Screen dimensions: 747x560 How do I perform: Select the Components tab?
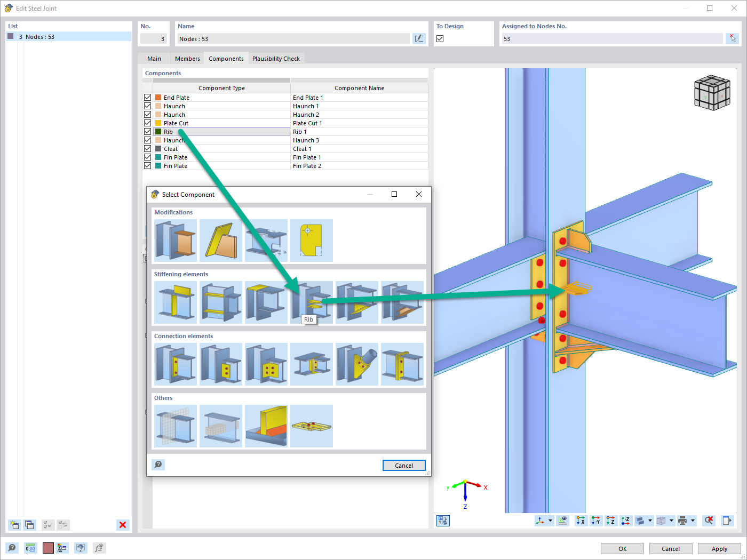coord(226,59)
